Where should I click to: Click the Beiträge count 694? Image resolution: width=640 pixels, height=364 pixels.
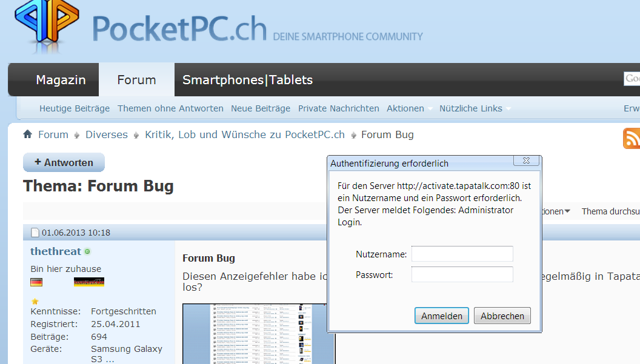click(99, 337)
